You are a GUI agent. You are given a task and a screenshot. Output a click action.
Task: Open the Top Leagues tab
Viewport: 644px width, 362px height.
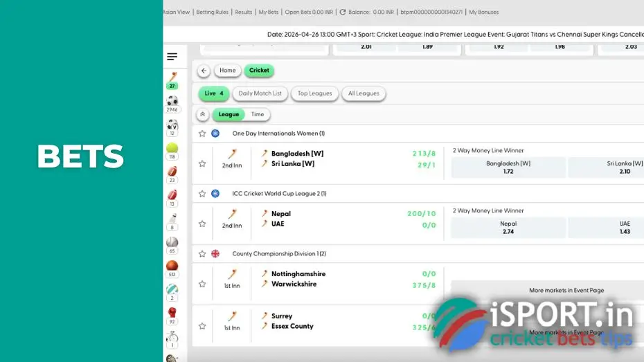click(315, 93)
